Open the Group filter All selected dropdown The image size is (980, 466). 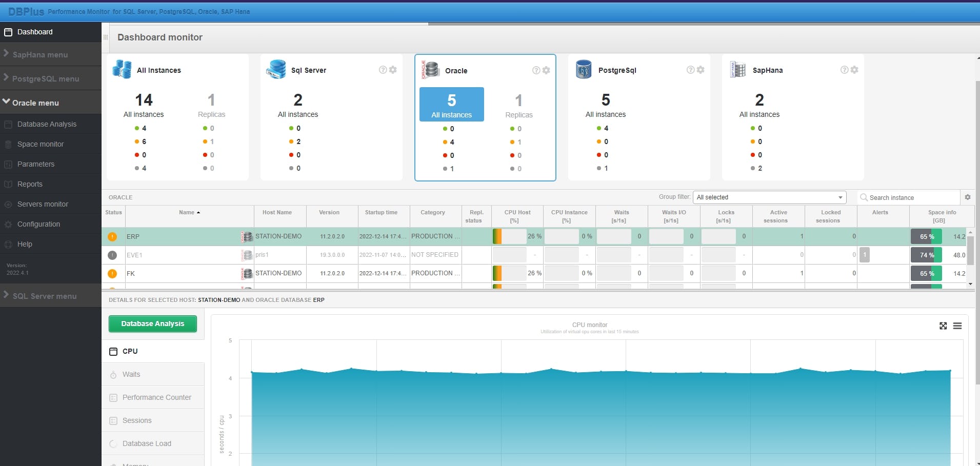[768, 197]
